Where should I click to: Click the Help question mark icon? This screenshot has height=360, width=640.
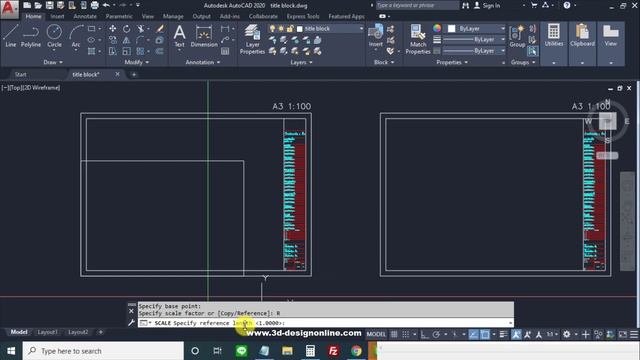[x=567, y=5]
